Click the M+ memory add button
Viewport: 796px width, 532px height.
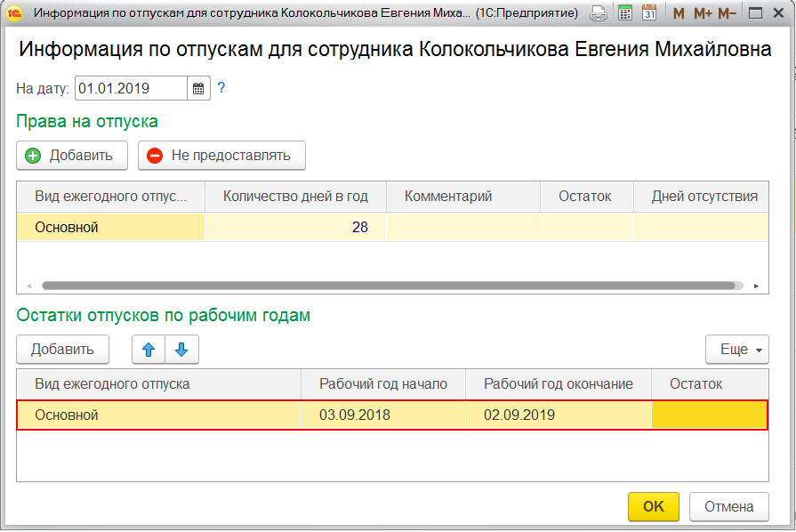tap(704, 13)
